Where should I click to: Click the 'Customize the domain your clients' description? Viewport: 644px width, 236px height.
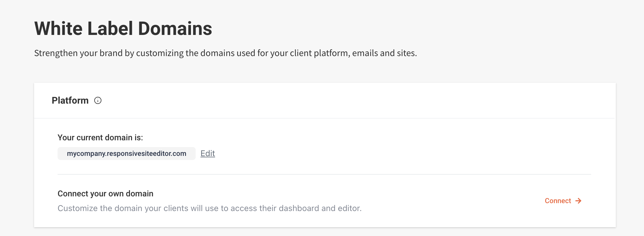[x=209, y=208]
